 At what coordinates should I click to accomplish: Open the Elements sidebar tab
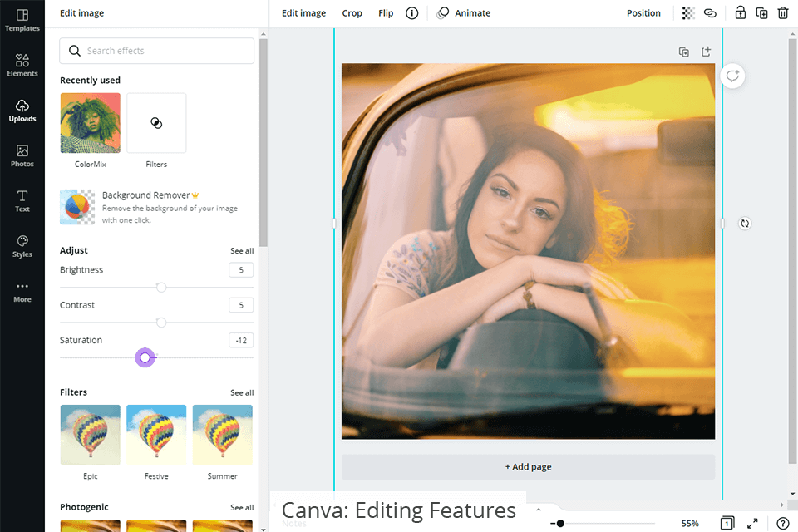pyautogui.click(x=22, y=66)
